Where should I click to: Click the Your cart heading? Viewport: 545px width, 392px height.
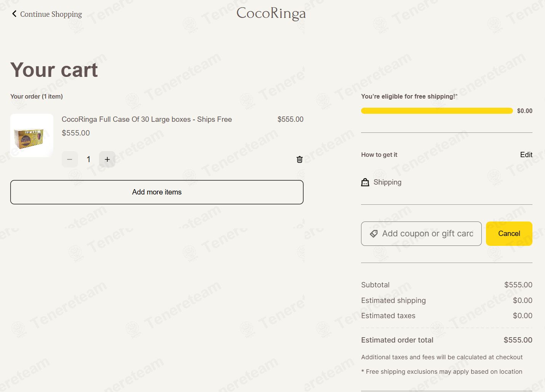pyautogui.click(x=54, y=70)
